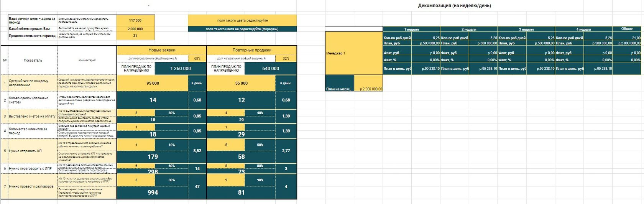Screen dimensions: 644x204
Task: Select the 90% conversion cell
Action: point(260,180)
